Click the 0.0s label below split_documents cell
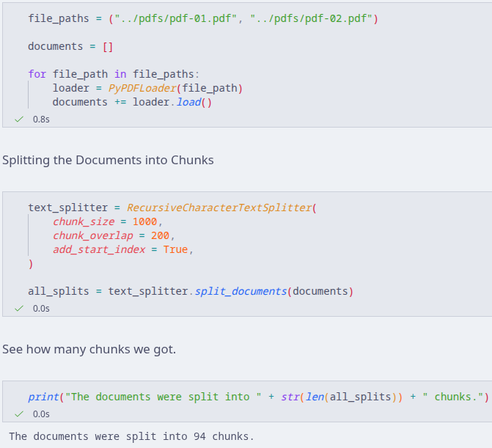Image resolution: width=492 pixels, height=448 pixels. click(41, 309)
